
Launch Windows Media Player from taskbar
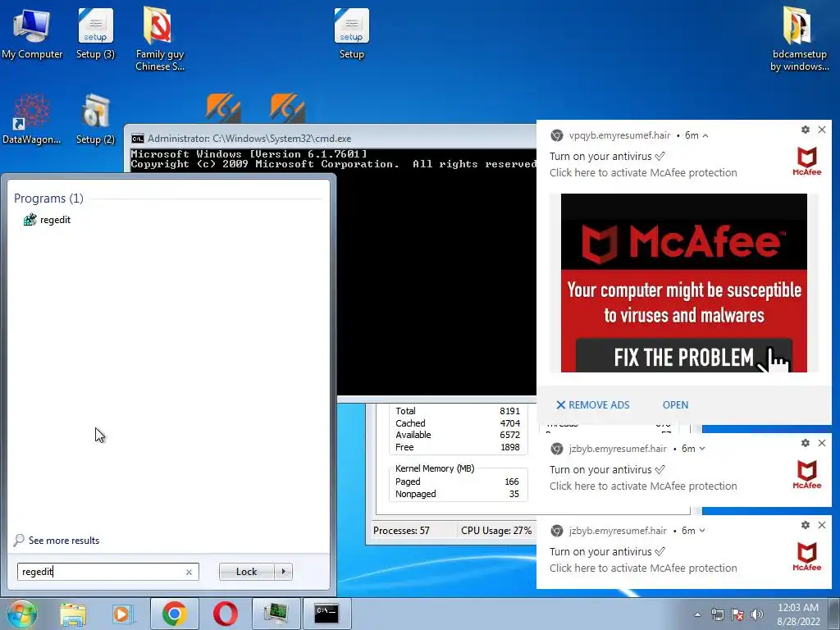(x=123, y=614)
